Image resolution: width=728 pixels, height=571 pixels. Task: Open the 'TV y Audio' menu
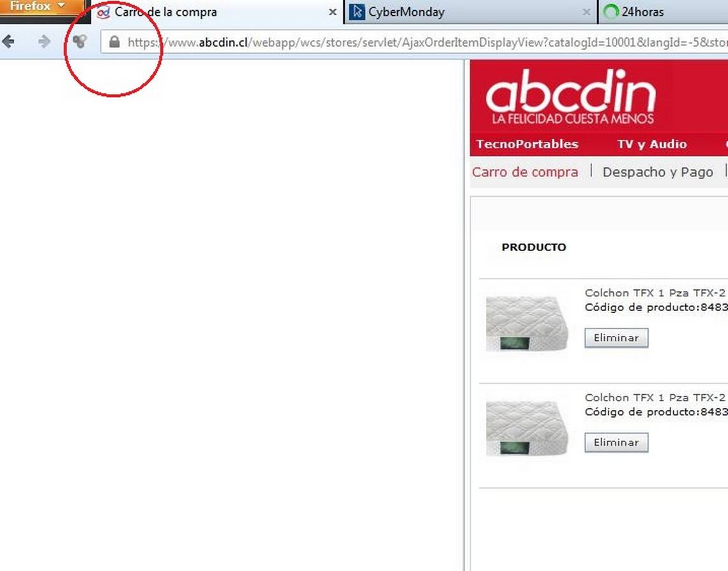click(x=652, y=144)
